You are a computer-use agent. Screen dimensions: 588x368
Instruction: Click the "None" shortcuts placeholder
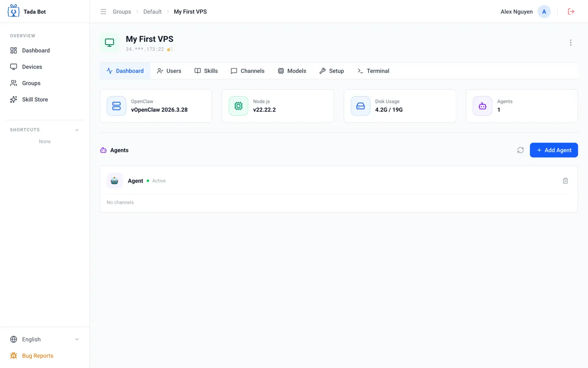click(45, 142)
